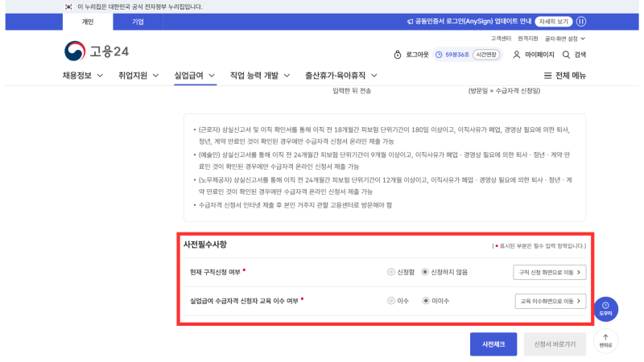
Task: Open the 채용정보 menu
Action: tap(77, 76)
